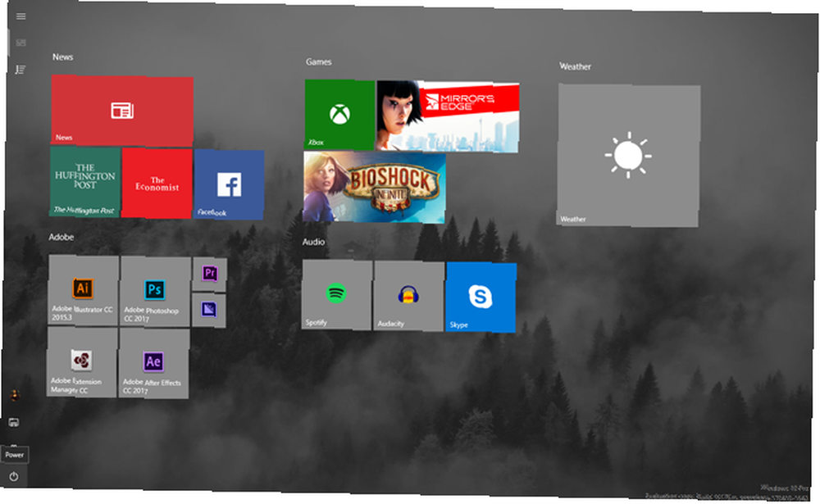
Task: Open the Spotify tile
Action: (x=337, y=295)
